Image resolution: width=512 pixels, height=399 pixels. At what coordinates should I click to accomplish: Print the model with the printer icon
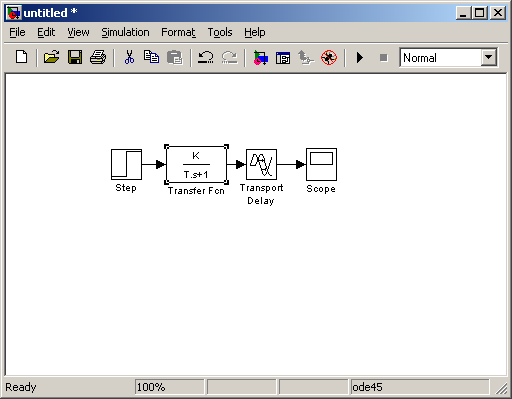click(x=98, y=57)
